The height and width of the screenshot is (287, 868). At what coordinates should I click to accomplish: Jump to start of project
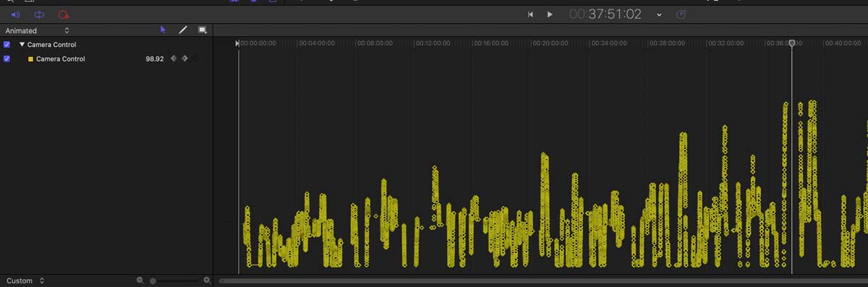click(530, 14)
